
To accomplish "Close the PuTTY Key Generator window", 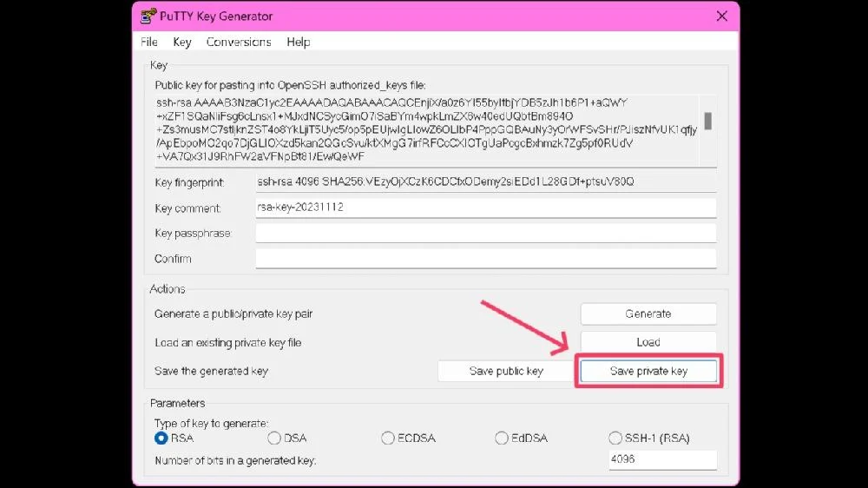I will tap(721, 16).
